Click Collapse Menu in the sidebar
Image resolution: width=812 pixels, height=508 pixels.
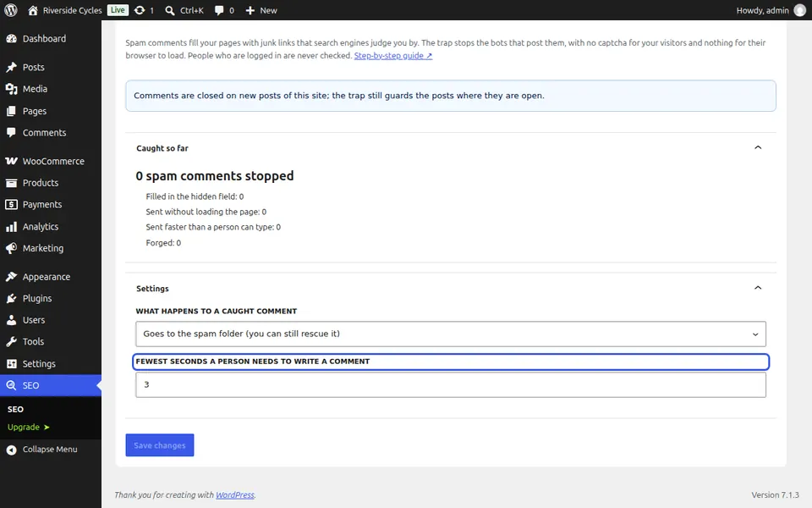point(51,450)
